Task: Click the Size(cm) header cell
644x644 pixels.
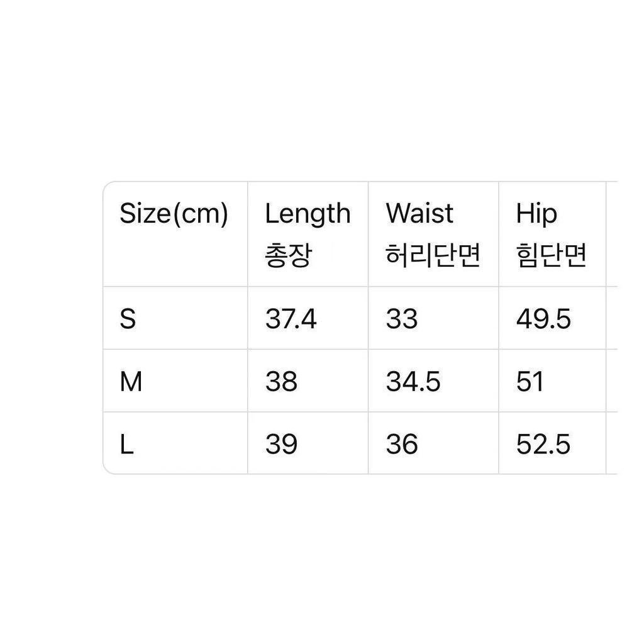Action: (174, 214)
